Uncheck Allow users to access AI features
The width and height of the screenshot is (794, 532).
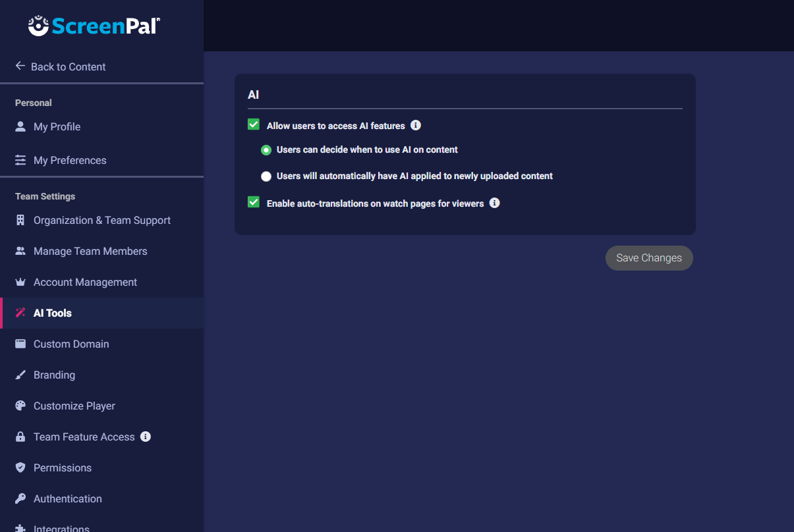pyautogui.click(x=254, y=124)
